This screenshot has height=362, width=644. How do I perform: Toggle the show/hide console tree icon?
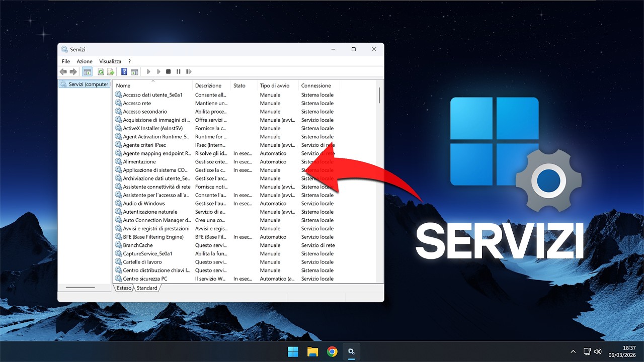pos(87,72)
